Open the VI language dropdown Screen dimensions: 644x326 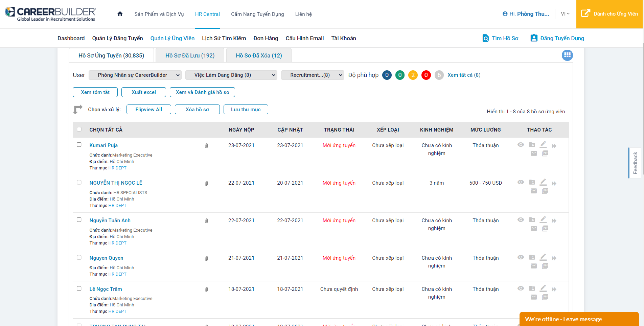pyautogui.click(x=565, y=14)
